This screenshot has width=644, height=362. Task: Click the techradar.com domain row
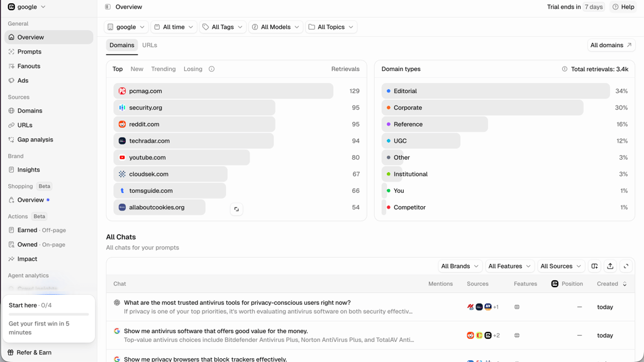pyautogui.click(x=236, y=141)
